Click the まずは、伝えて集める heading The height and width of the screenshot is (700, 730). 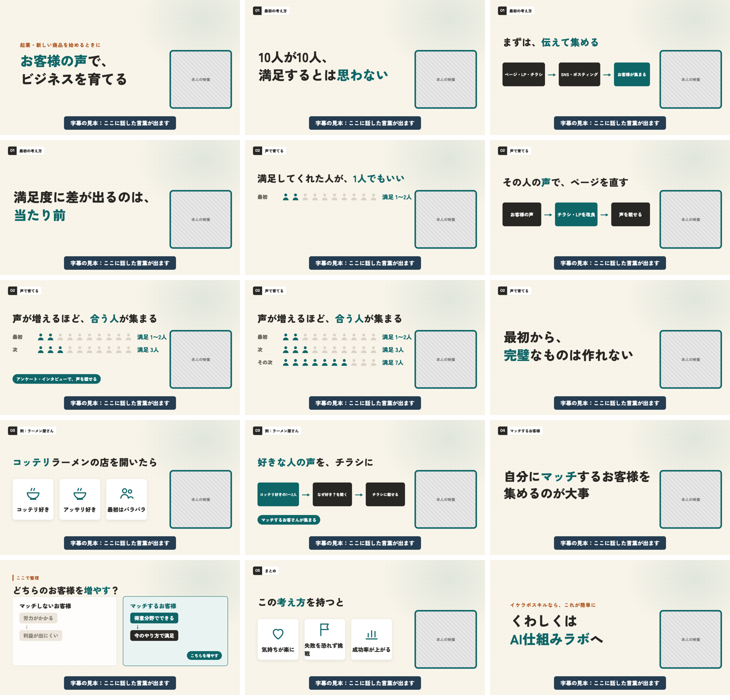[550, 42]
